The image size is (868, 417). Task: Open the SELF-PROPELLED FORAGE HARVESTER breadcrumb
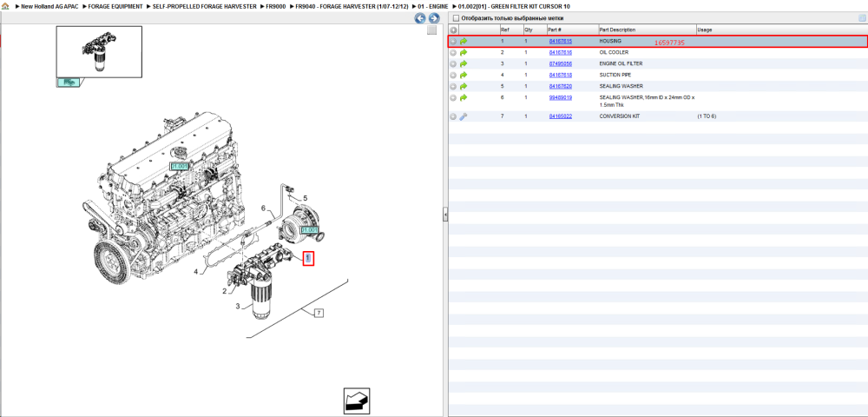(x=204, y=6)
